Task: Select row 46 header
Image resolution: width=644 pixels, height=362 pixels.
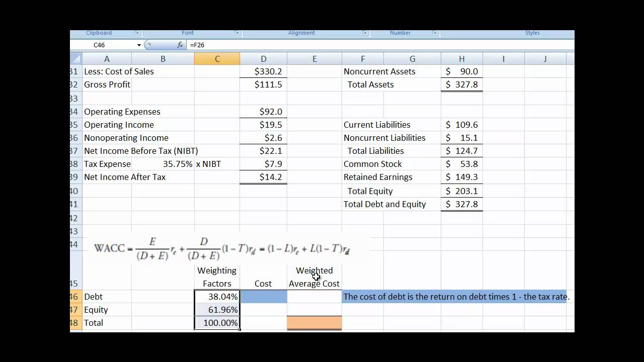Action: [x=75, y=297]
